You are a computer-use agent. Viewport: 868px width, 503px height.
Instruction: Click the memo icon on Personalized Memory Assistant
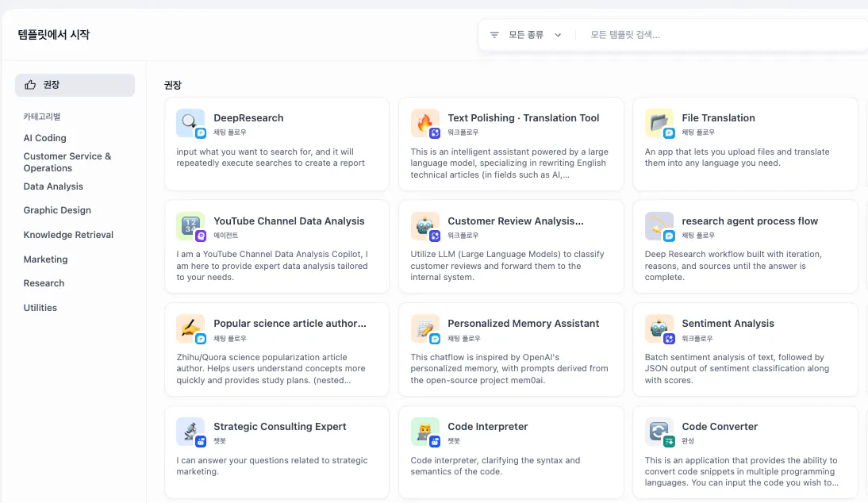pos(424,329)
